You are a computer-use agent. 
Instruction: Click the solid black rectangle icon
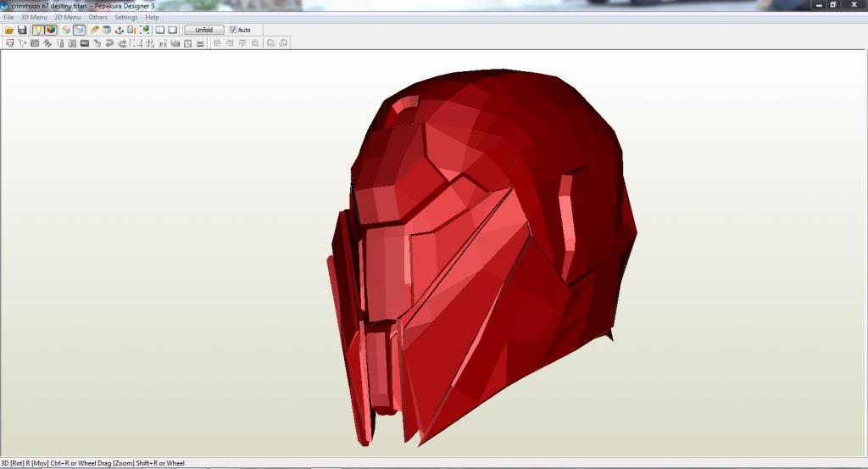click(x=85, y=43)
